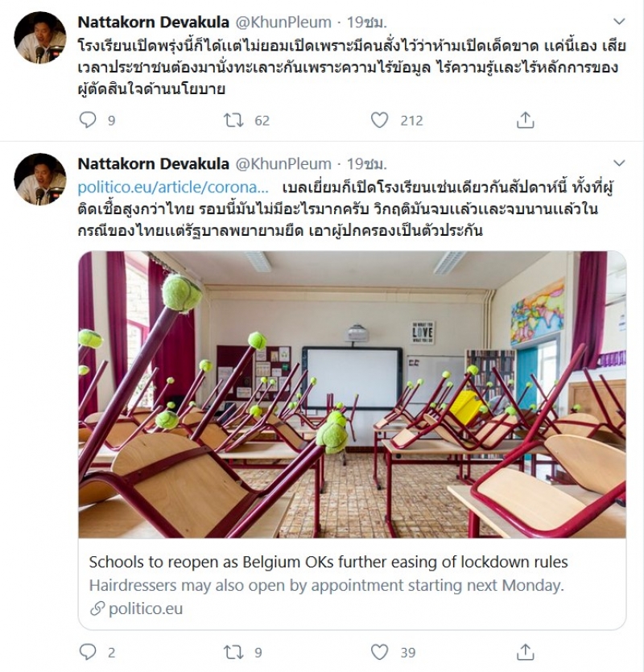Reply to the first tweet with 9 replies
The height and width of the screenshot is (672, 644).
[x=88, y=120]
